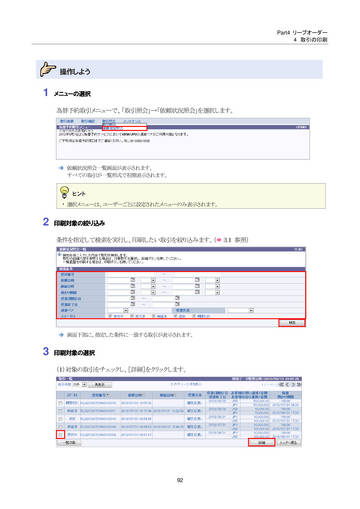Viewport: 360px width, 509px height.
Task: Click the refresh button beside the display-count dropdown
Action: 99,385
